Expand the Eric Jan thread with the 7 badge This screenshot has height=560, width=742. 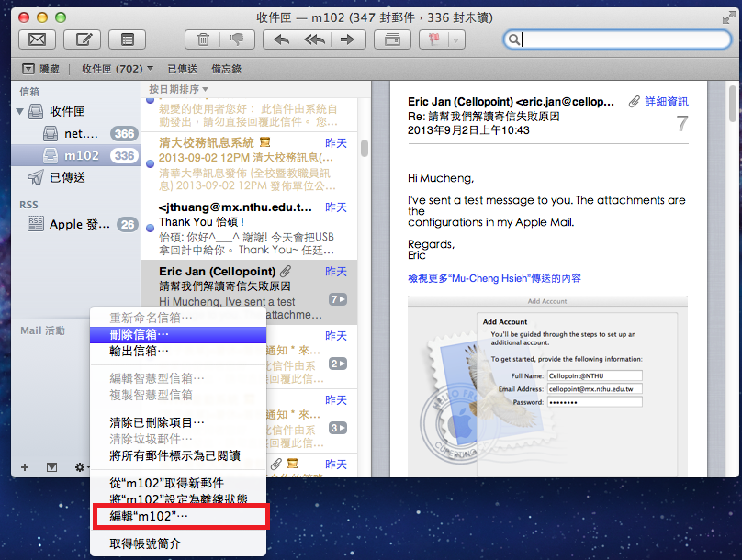point(338,299)
